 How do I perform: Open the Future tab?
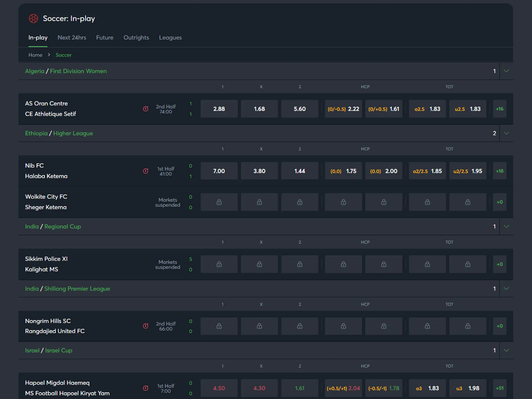click(105, 37)
